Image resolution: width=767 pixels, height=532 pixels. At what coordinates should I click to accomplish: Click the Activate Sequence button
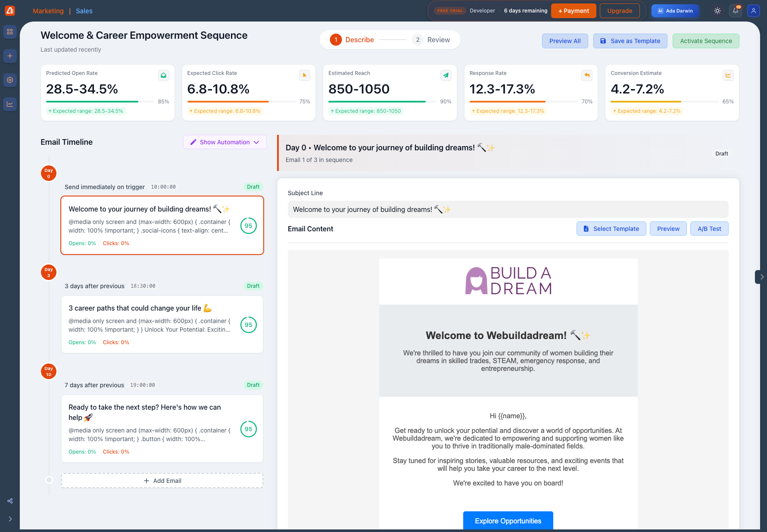705,41
